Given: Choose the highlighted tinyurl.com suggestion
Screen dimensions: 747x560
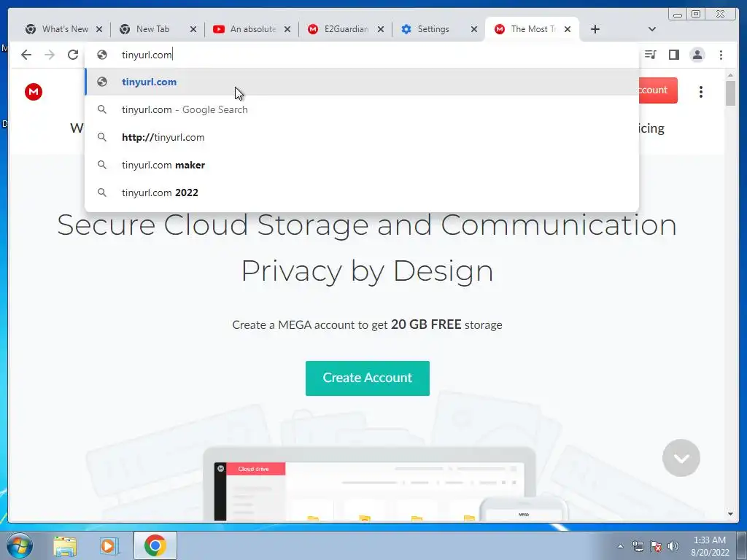Looking at the screenshot, I should [x=362, y=82].
